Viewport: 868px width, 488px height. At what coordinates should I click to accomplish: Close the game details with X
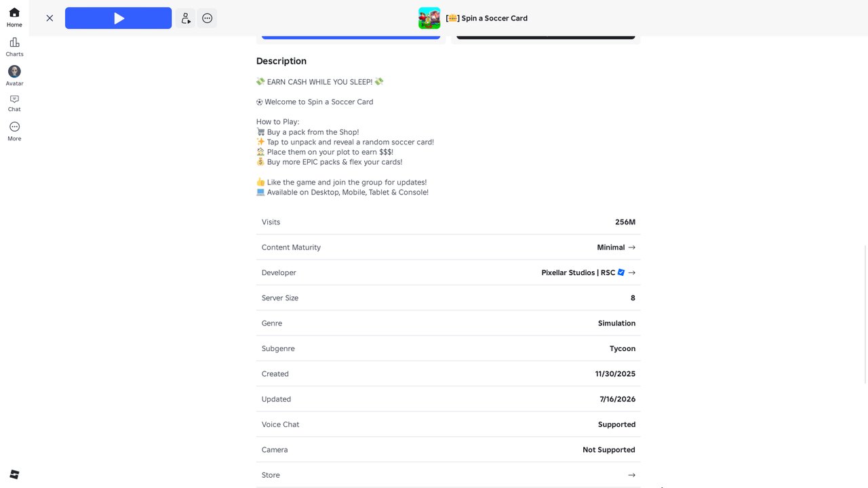pos(50,18)
